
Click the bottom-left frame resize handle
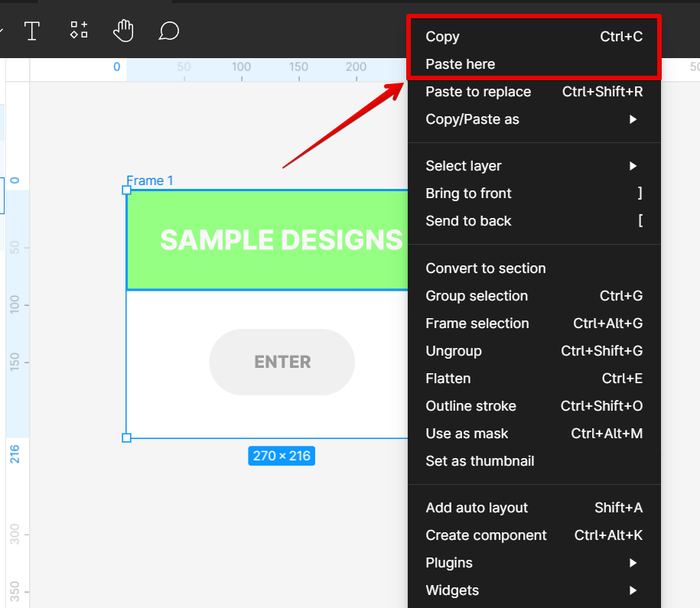[127, 437]
